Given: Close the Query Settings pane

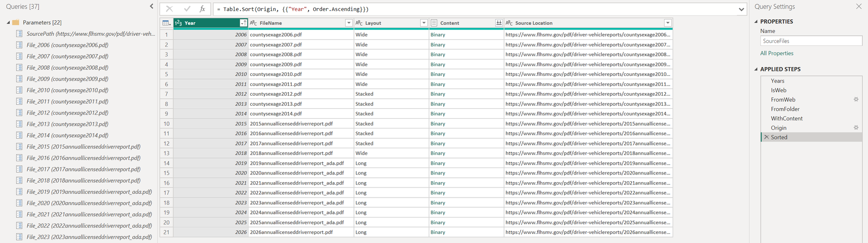Looking at the screenshot, I should 859,6.
